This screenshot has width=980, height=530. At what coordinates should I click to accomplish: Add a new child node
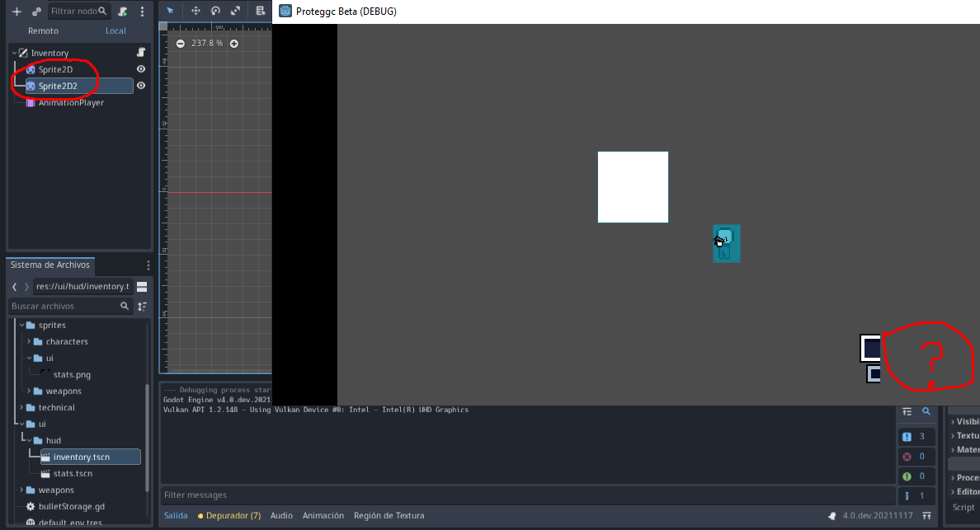click(x=16, y=12)
